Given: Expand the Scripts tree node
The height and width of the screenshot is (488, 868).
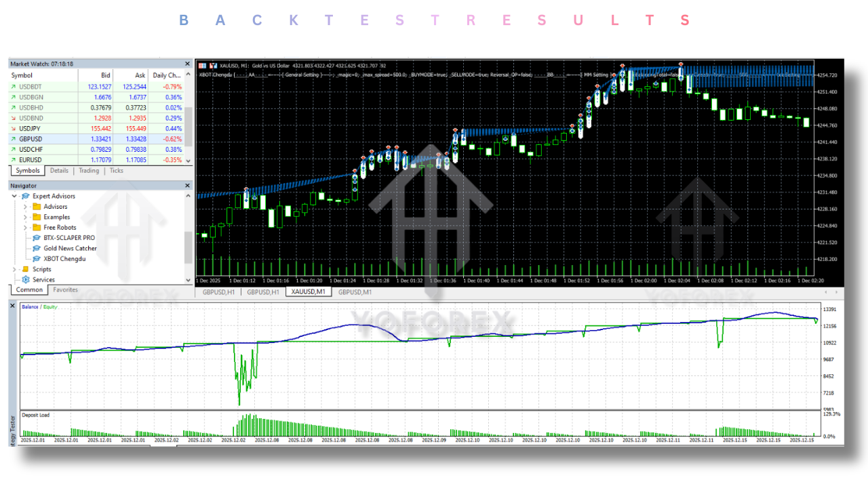Looking at the screenshot, I should pos(14,269).
